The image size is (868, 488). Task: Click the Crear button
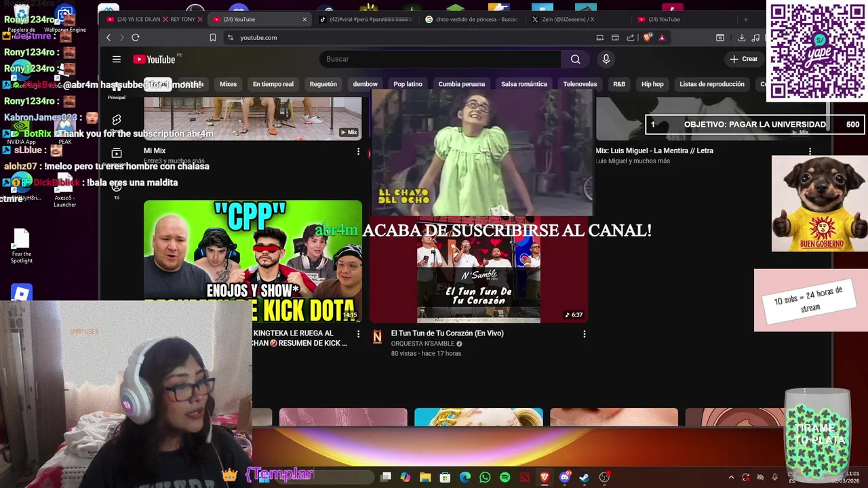click(744, 59)
